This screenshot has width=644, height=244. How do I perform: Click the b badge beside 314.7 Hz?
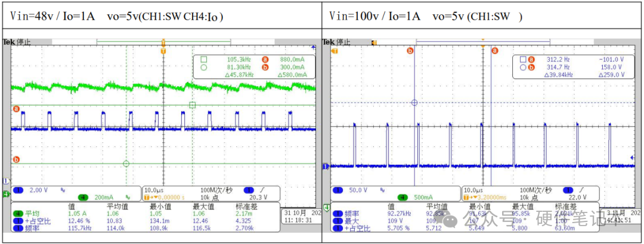click(531, 67)
